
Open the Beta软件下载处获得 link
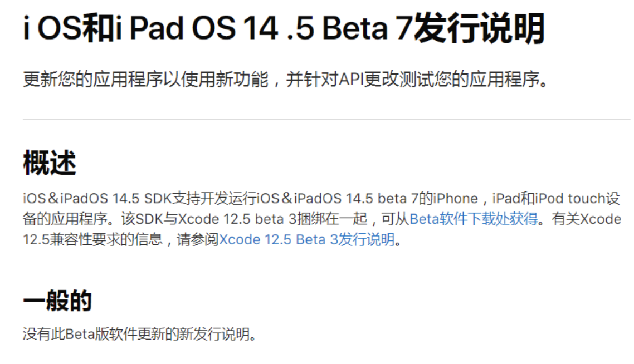click(x=474, y=219)
